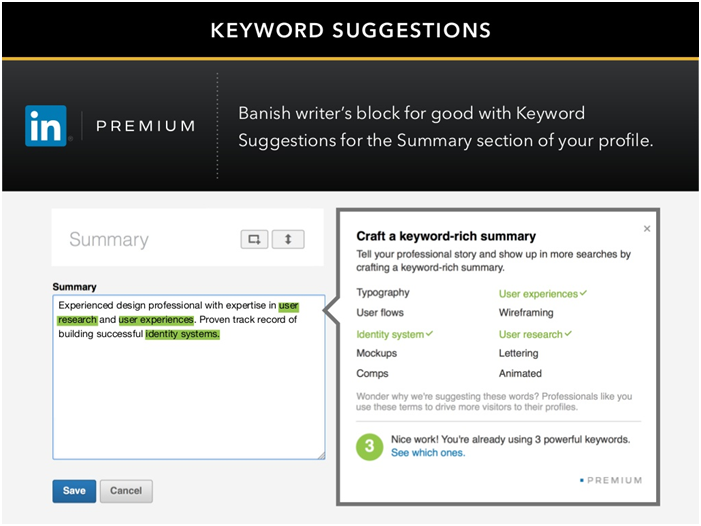This screenshot has height=526, width=701.
Task: Select the Animated keyword suggestion
Action: [x=520, y=373]
